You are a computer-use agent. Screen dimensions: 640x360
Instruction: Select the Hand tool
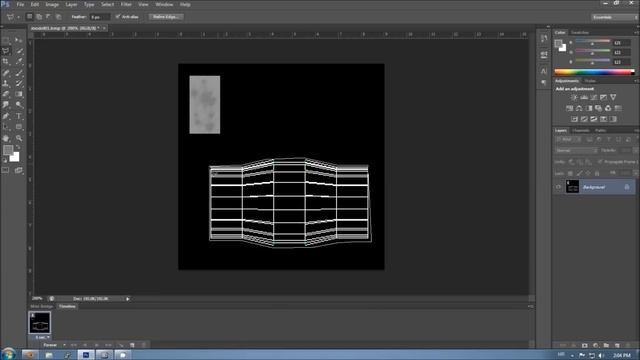(6, 138)
